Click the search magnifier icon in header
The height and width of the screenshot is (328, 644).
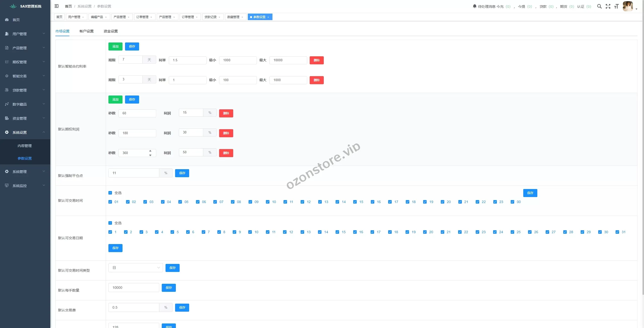(599, 6)
